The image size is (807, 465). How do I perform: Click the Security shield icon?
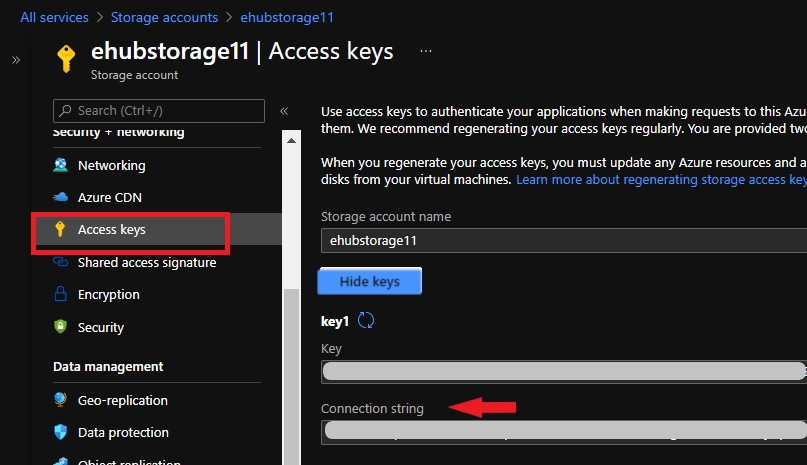[x=60, y=327]
